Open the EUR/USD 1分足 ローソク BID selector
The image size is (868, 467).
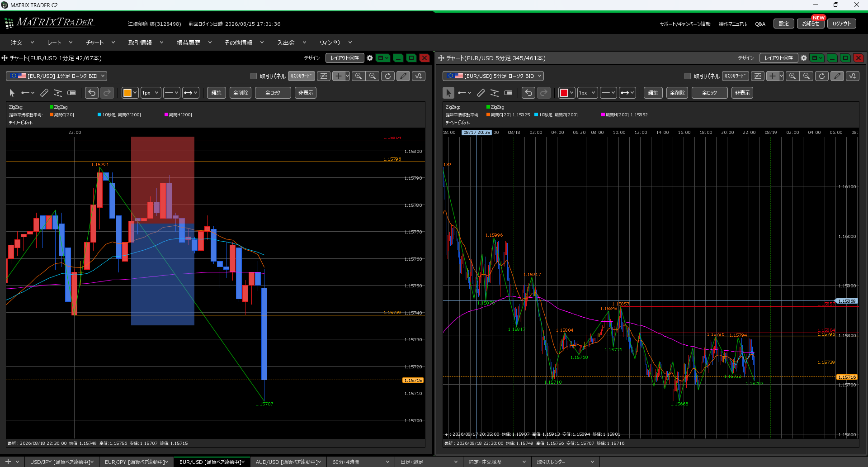tap(57, 76)
